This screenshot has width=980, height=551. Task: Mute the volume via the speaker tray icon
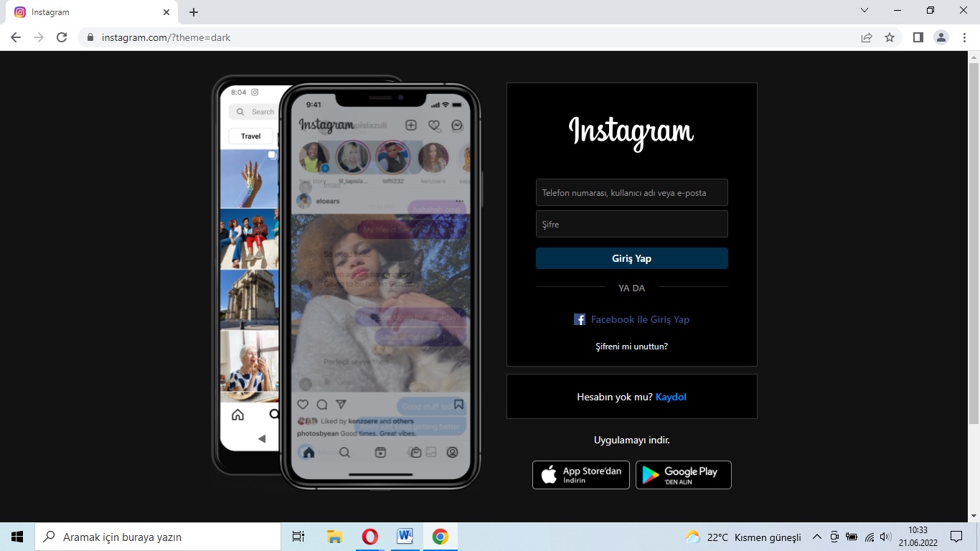(884, 536)
